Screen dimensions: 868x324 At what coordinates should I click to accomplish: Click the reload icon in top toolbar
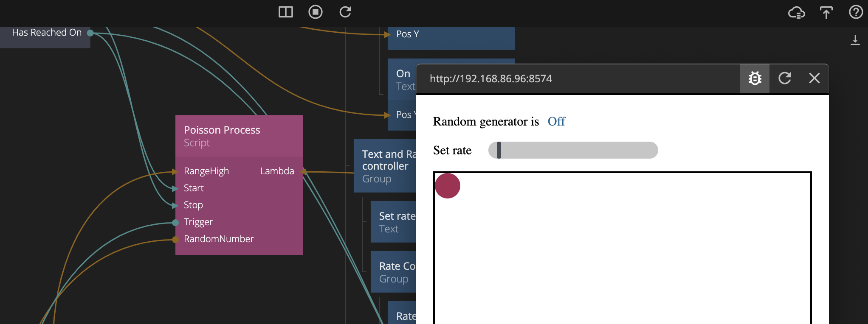(345, 12)
